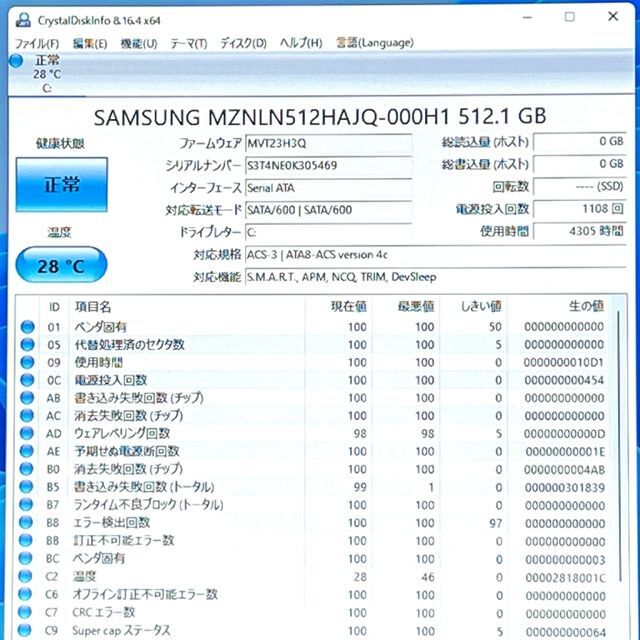This screenshot has height=640, width=640.
Task: Click status dot for ID B5 row
Action: [26, 487]
